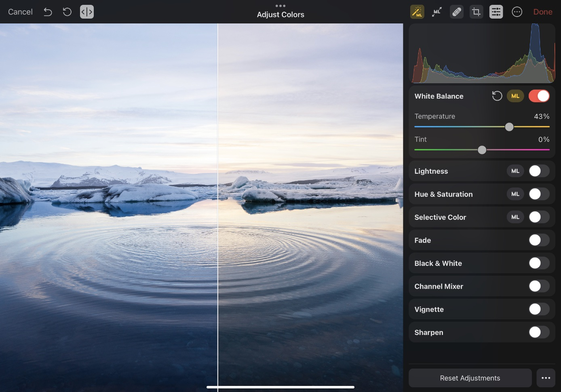561x392 pixels.
Task: Turn on Black & White toggle
Action: point(539,263)
